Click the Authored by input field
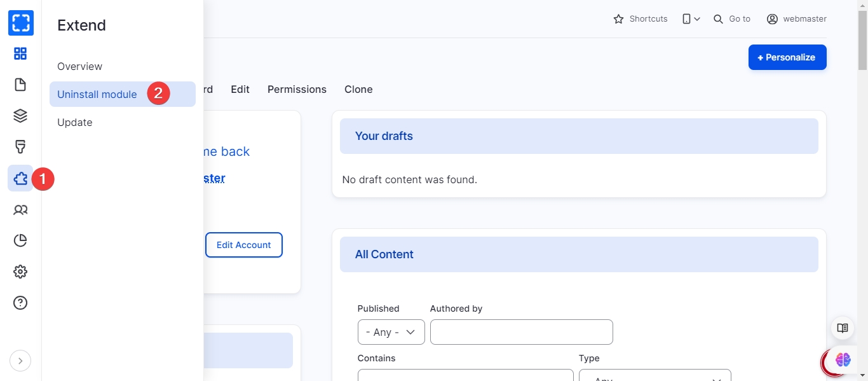The image size is (868, 381). [x=521, y=332]
